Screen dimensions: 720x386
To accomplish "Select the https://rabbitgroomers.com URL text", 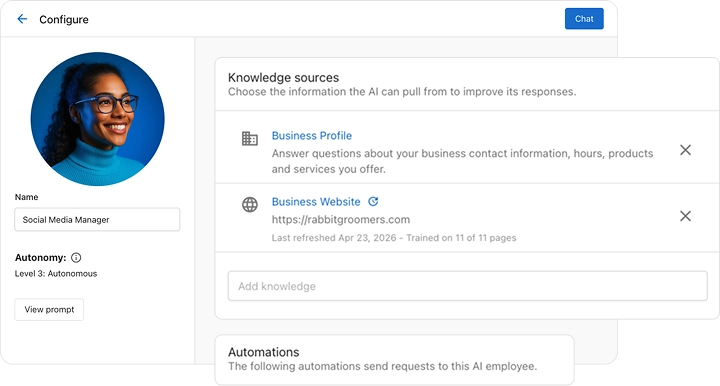I will [x=341, y=219].
